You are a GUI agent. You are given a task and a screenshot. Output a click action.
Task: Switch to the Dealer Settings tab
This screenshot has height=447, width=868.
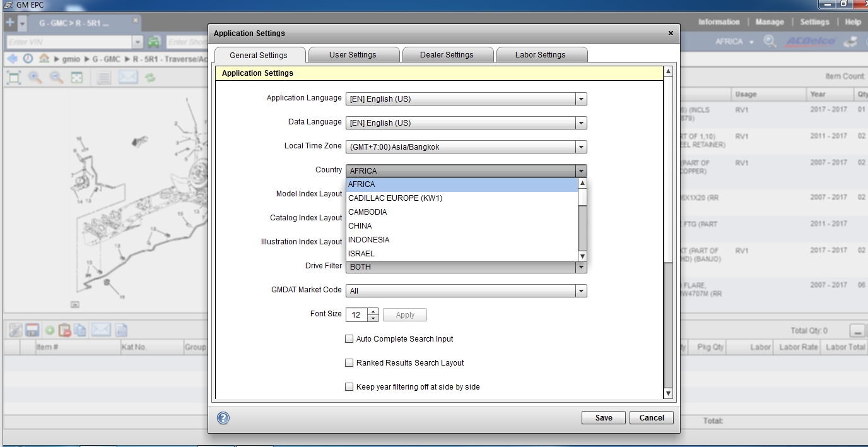coord(447,55)
